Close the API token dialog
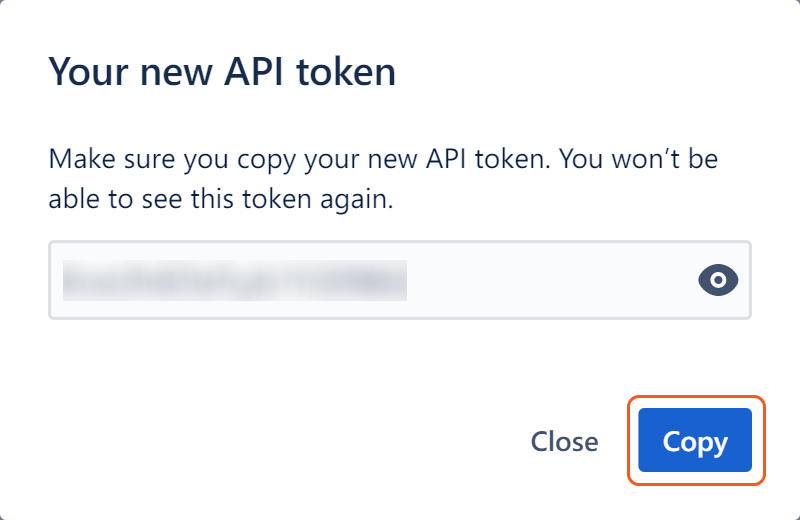 (564, 441)
